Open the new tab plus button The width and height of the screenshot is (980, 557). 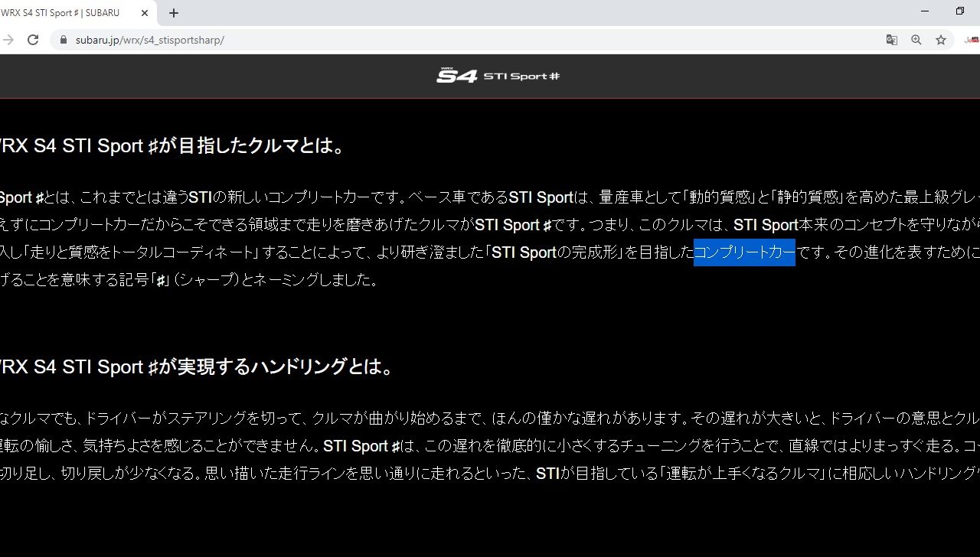coord(174,13)
